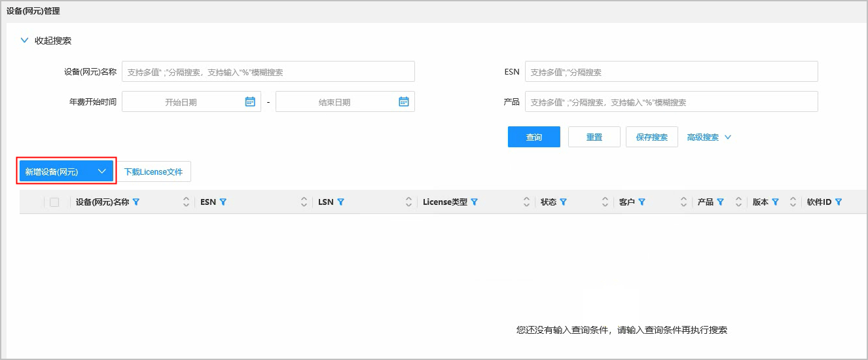Expand 高级搜索 advanced search options
Screen dimensions: 868x360
(x=708, y=137)
